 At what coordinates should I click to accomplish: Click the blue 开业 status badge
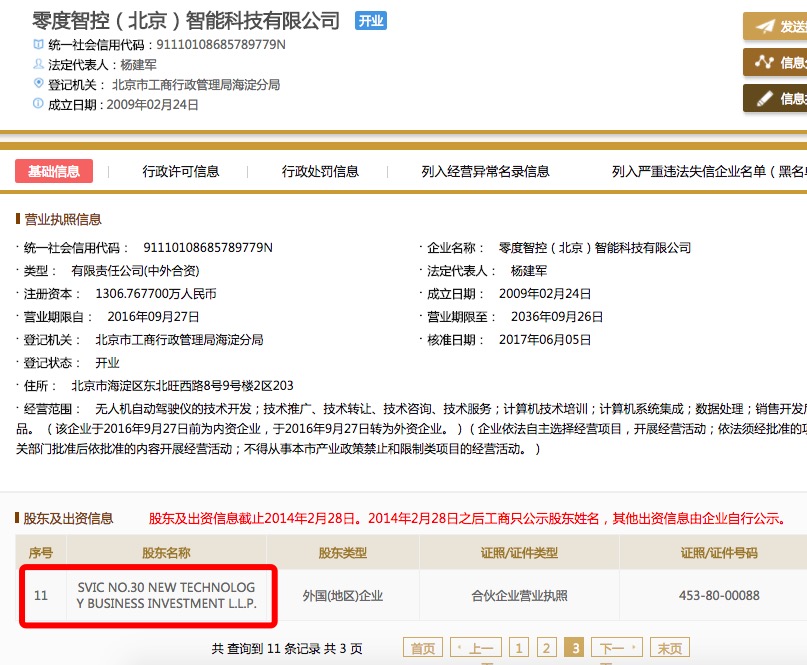pyautogui.click(x=371, y=21)
